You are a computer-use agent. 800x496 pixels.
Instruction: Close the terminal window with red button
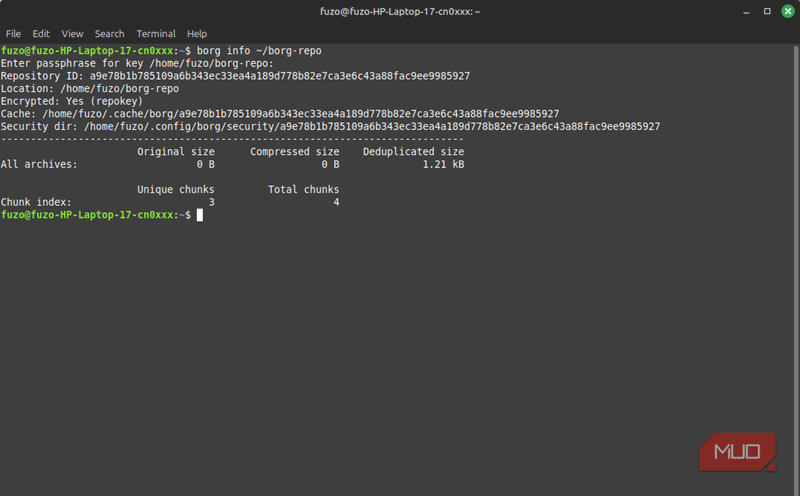pos(787,11)
